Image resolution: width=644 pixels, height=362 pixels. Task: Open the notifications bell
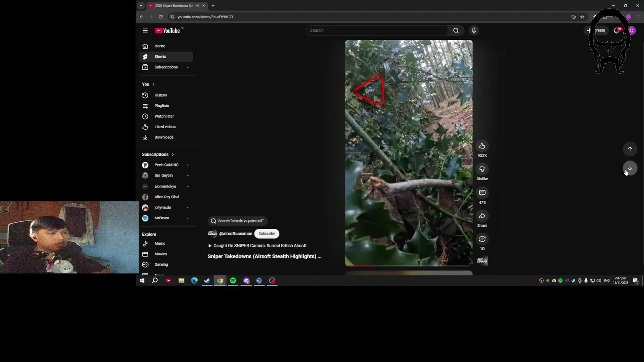coord(617,30)
